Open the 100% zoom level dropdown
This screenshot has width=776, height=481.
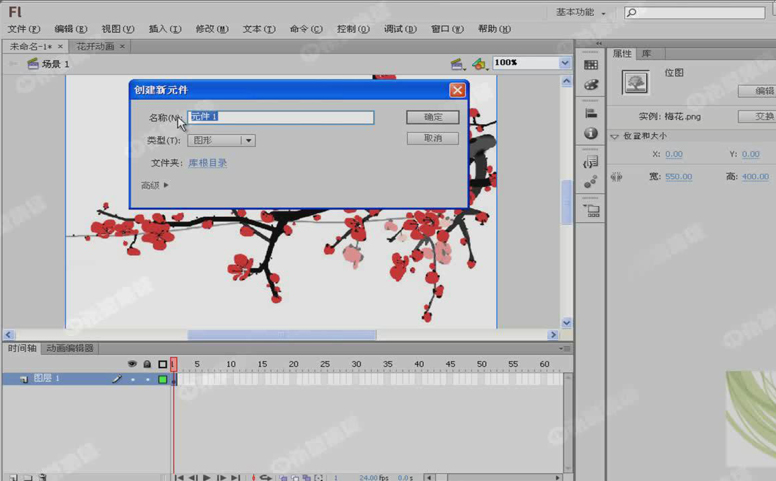tap(565, 63)
